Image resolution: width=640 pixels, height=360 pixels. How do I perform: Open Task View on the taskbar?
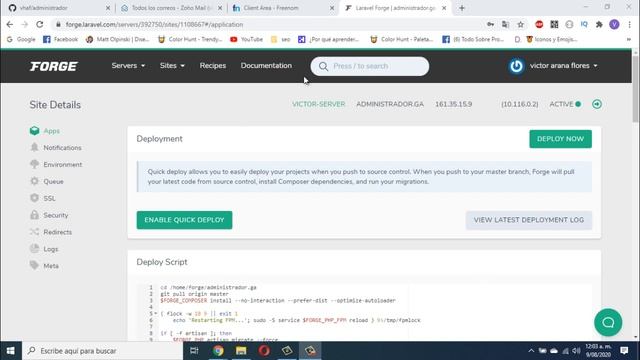pos(194,351)
